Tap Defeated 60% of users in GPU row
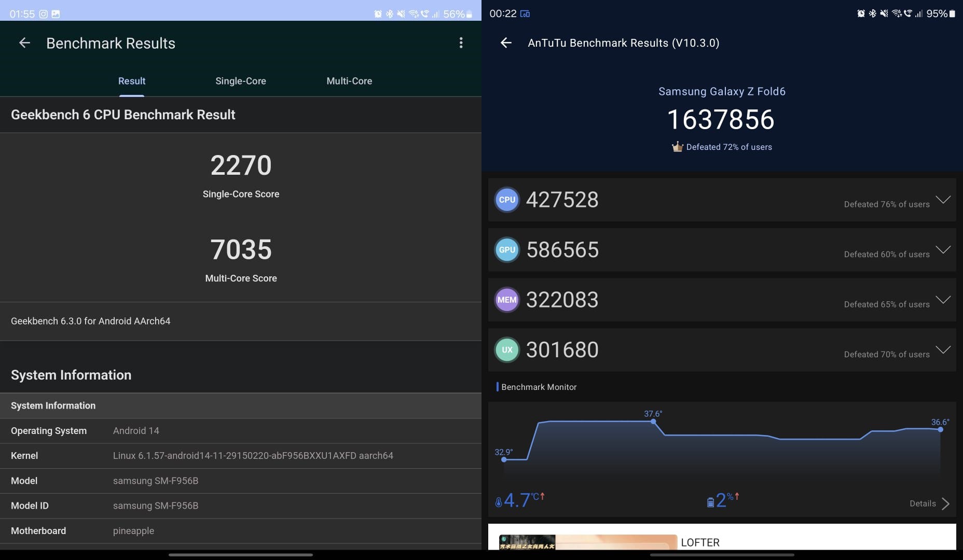This screenshot has height=560, width=963. pos(887,254)
